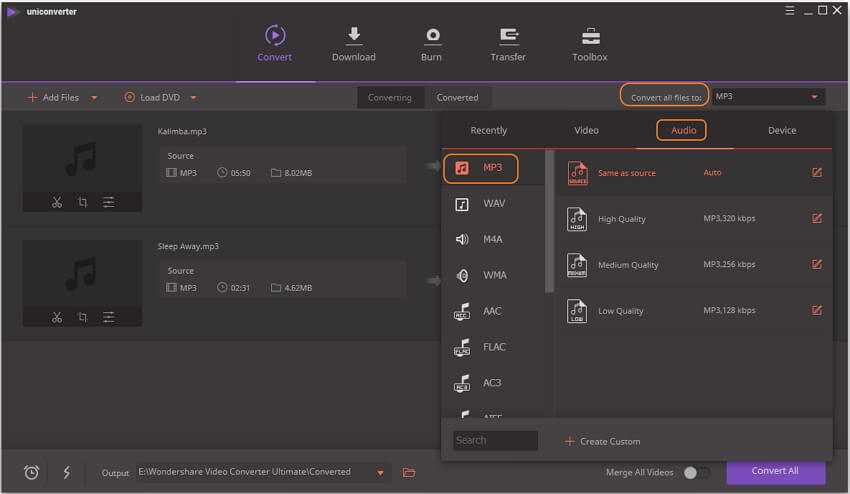
Task: Switch to the Converted tab
Action: click(x=457, y=98)
